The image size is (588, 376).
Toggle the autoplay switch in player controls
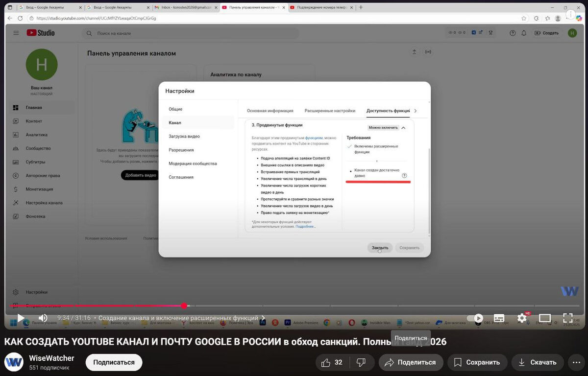[475, 318]
